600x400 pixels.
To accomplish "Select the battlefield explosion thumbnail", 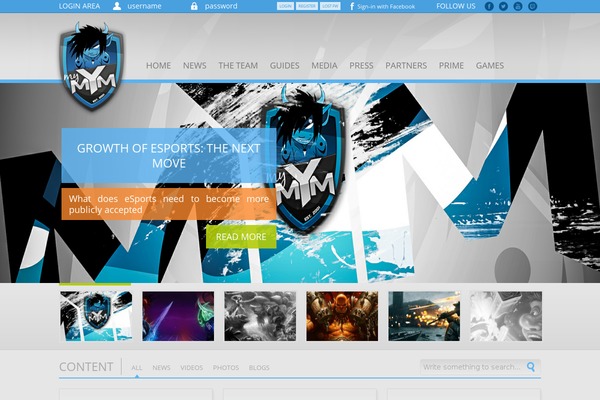I will 424,316.
